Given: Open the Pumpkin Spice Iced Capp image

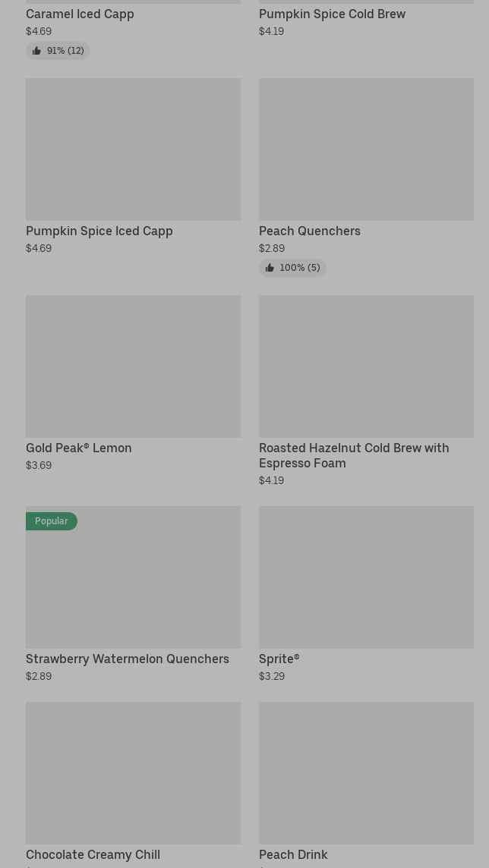Looking at the screenshot, I should click(x=133, y=149).
